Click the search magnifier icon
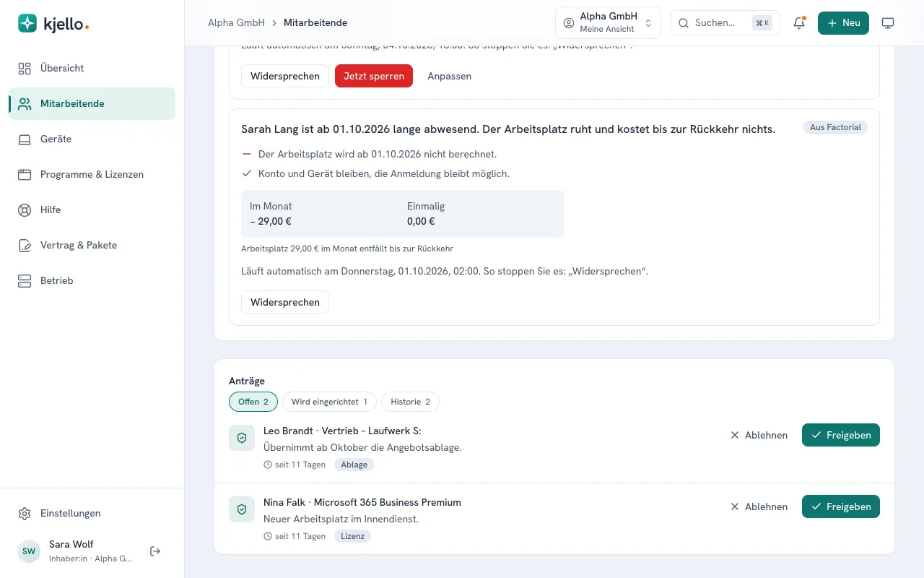This screenshot has width=924, height=578. [684, 23]
